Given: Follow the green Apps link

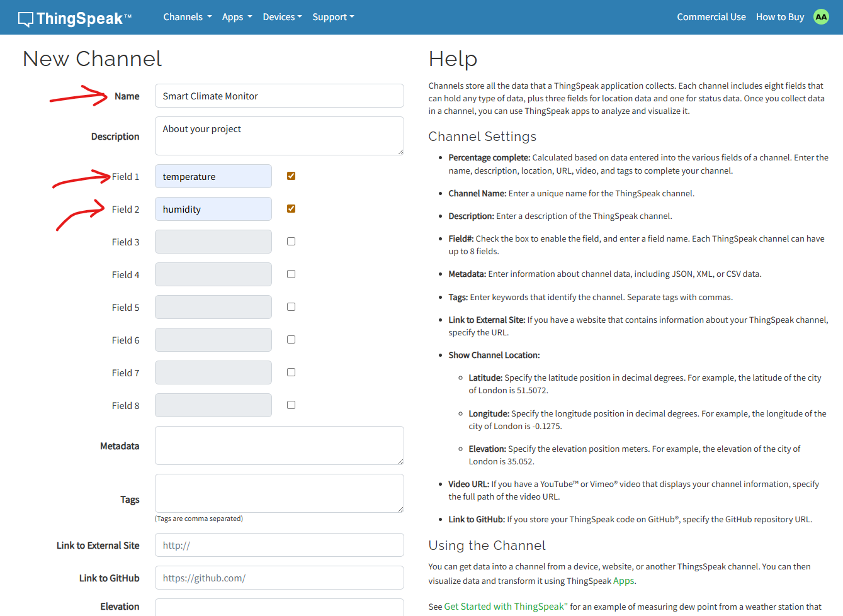Looking at the screenshot, I should click(x=623, y=581).
